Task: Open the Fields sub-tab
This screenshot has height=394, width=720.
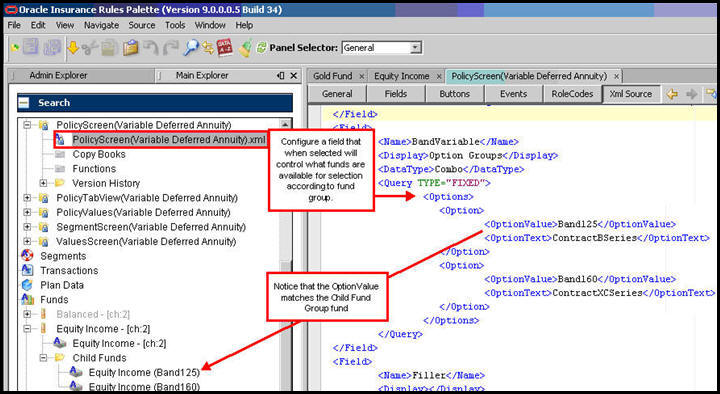Action: [396, 94]
